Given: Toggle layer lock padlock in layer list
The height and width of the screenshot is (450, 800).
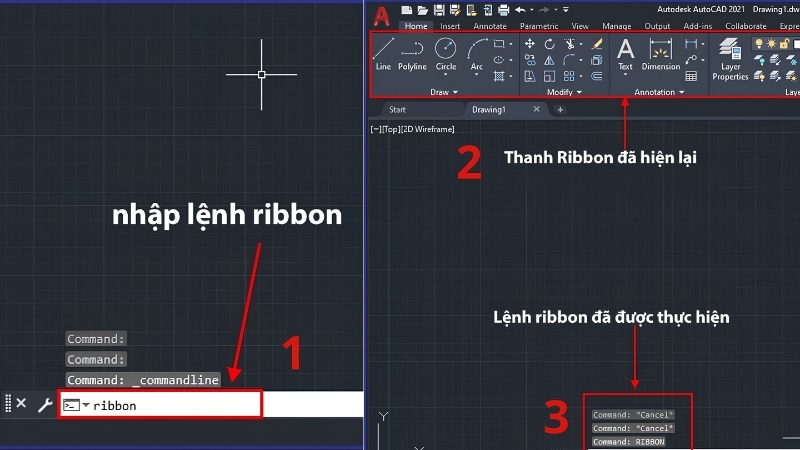Looking at the screenshot, I should click(x=784, y=44).
